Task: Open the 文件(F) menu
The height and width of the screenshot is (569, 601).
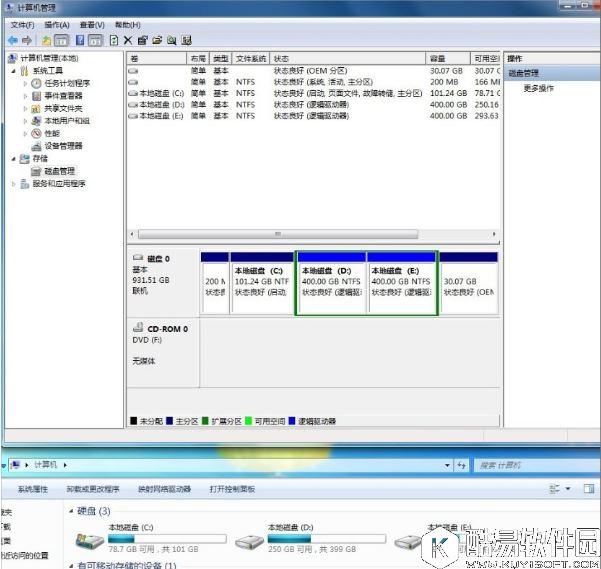Action: click(22, 25)
